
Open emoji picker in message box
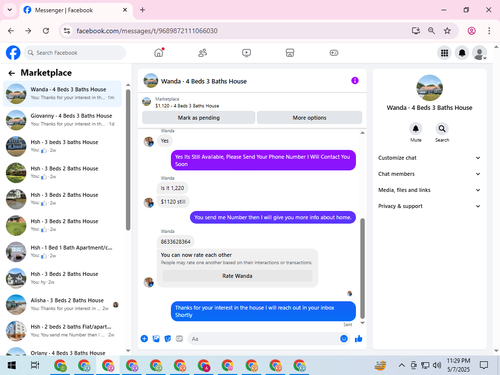click(344, 339)
